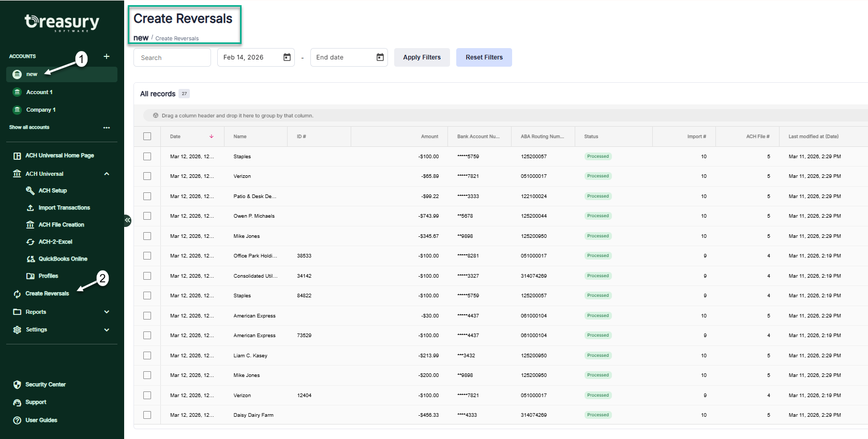Image resolution: width=868 pixels, height=439 pixels.
Task: Check the box for the Daisy Dairy Farm row
Action: pos(147,415)
